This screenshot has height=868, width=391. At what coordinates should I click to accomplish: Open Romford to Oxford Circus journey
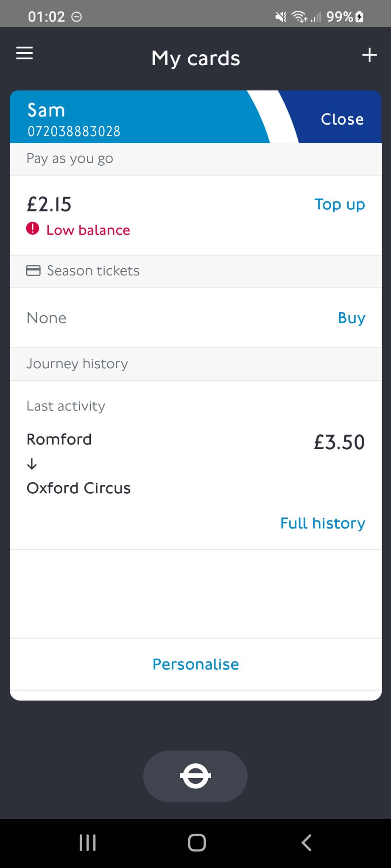coord(78,464)
